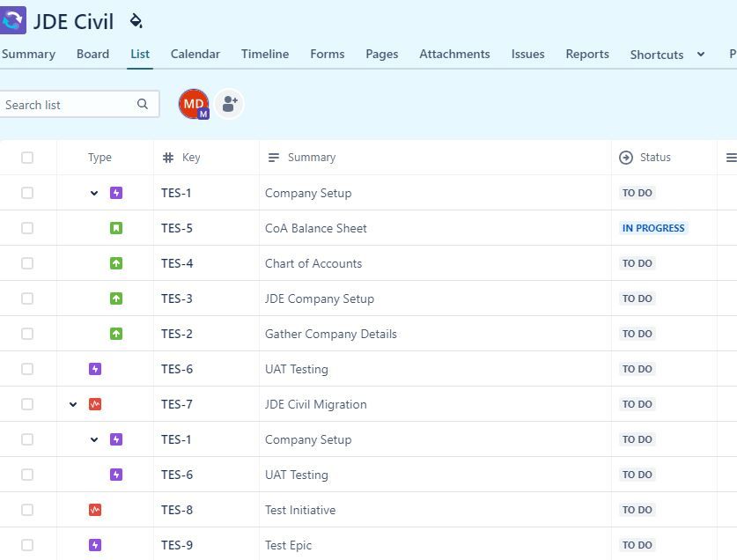
Task: Switch to the Board tab
Action: pyautogui.click(x=92, y=54)
